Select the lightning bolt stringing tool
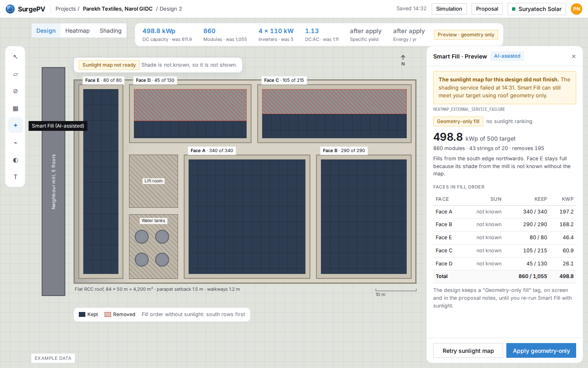Viewport: 588px width, 368px height. 16,143
